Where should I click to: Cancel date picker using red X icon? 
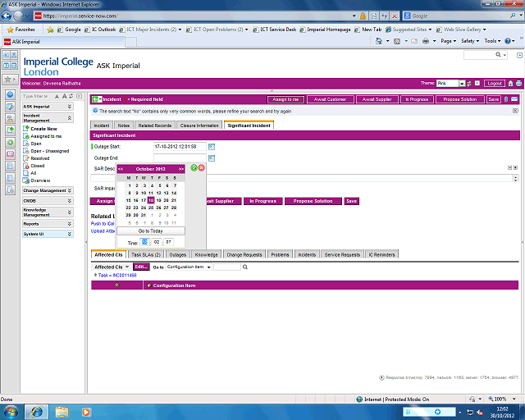[202, 168]
